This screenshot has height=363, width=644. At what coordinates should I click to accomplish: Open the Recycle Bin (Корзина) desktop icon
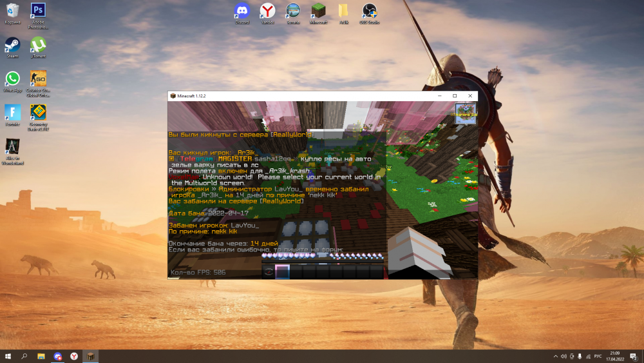pyautogui.click(x=13, y=14)
